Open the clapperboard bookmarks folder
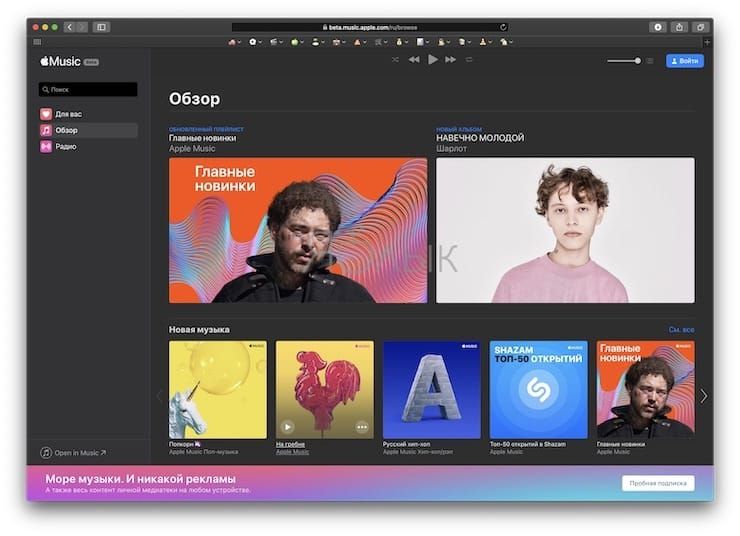Viewport: 740px width, 536px height. [x=274, y=42]
